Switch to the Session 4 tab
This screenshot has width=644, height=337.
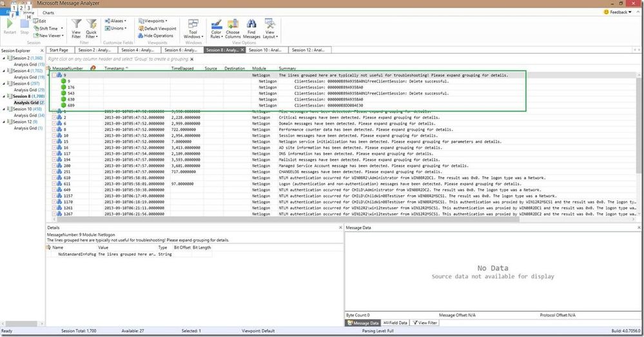click(138, 50)
